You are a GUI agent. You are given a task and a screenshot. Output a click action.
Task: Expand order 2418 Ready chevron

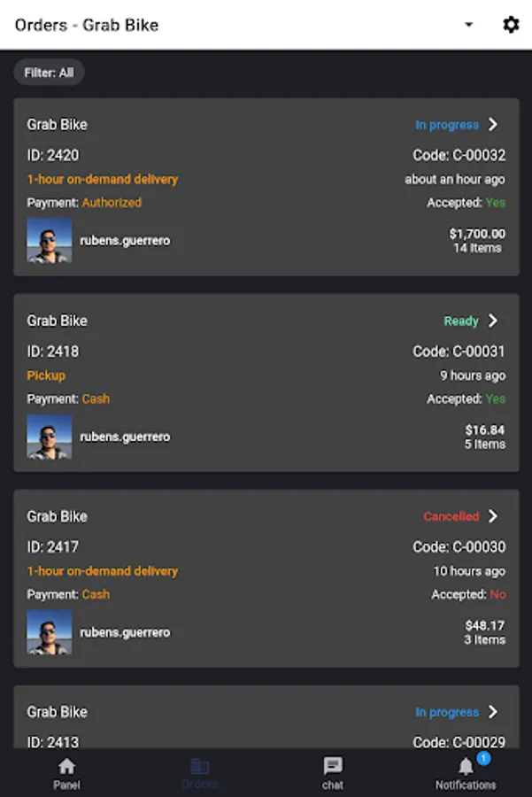coord(493,321)
